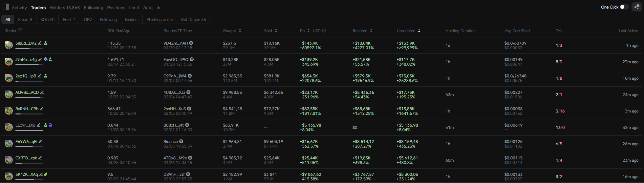The width and height of the screenshot is (644, 183).
Task: Sort the table by Unrealized column
Action: coord(419,30)
